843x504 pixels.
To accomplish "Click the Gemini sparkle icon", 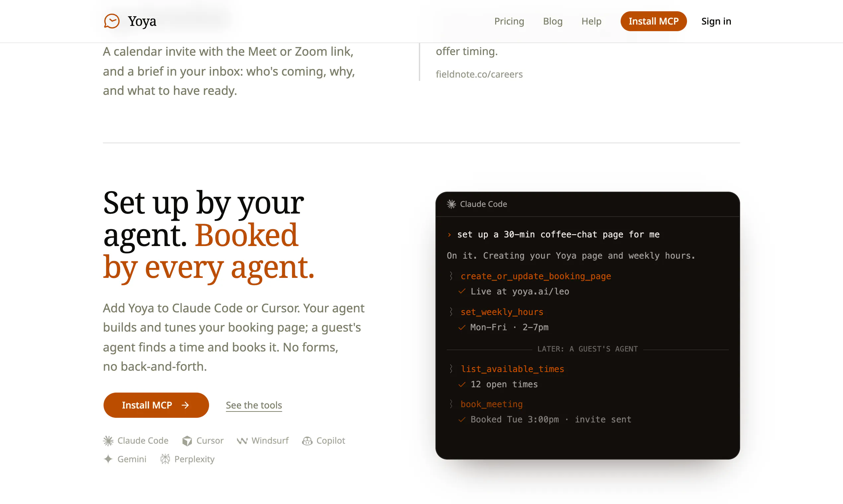I will pyautogui.click(x=108, y=459).
